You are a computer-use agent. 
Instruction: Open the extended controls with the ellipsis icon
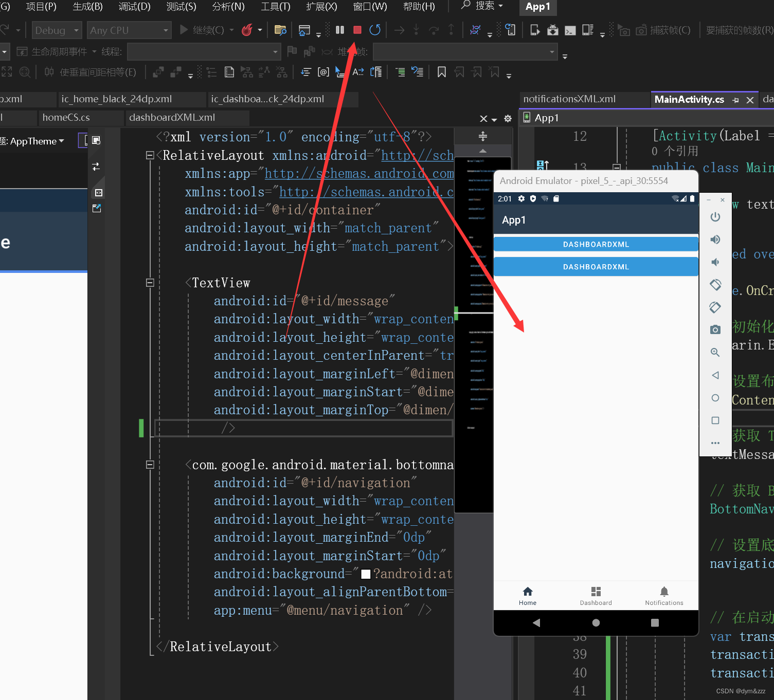coord(715,443)
